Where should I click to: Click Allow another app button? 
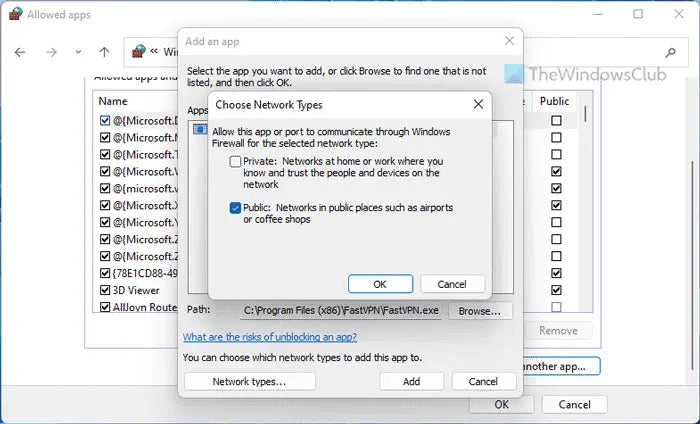[x=561, y=366]
